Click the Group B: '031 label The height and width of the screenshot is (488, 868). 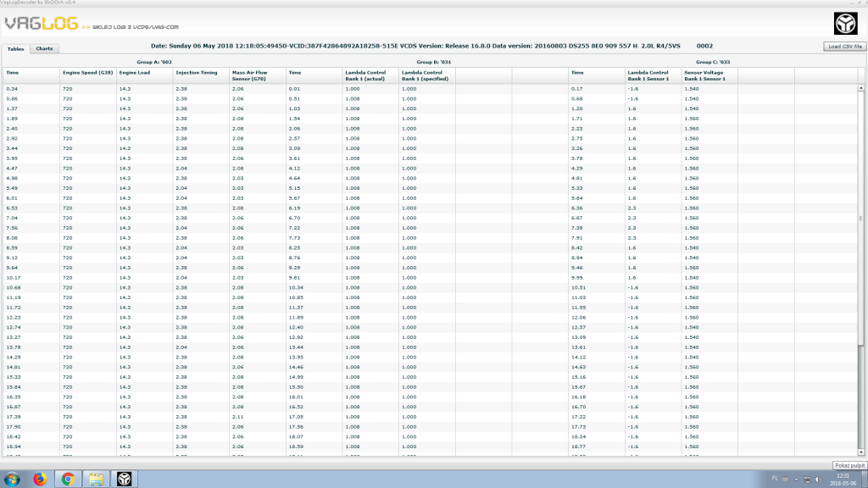[433, 62]
